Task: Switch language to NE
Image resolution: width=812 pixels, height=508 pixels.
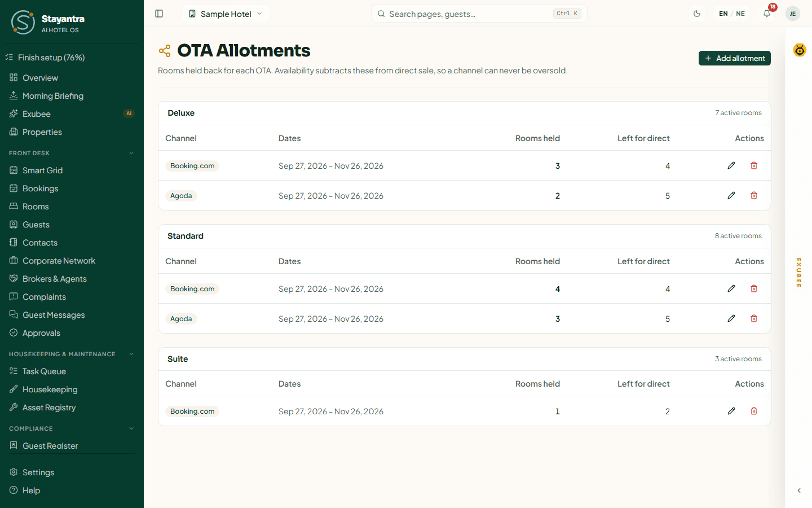Action: (740, 14)
